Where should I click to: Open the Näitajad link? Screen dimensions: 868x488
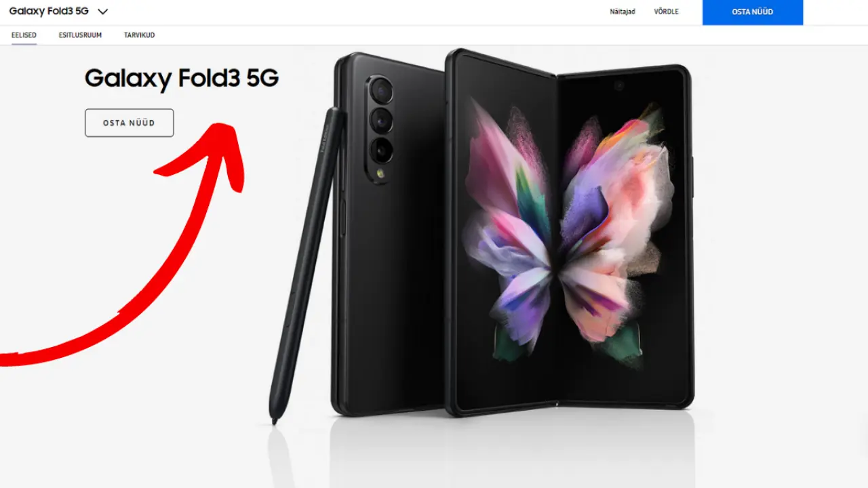click(623, 12)
